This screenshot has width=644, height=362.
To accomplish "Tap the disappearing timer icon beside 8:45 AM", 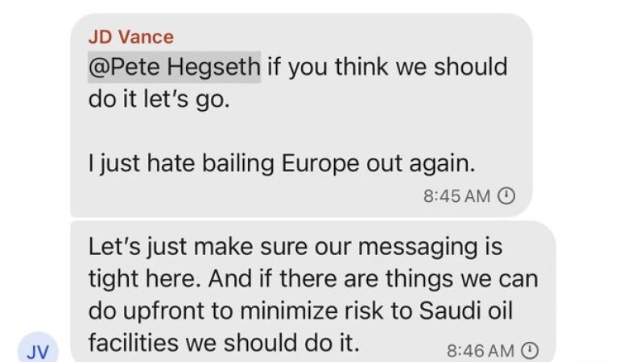I will (506, 195).
